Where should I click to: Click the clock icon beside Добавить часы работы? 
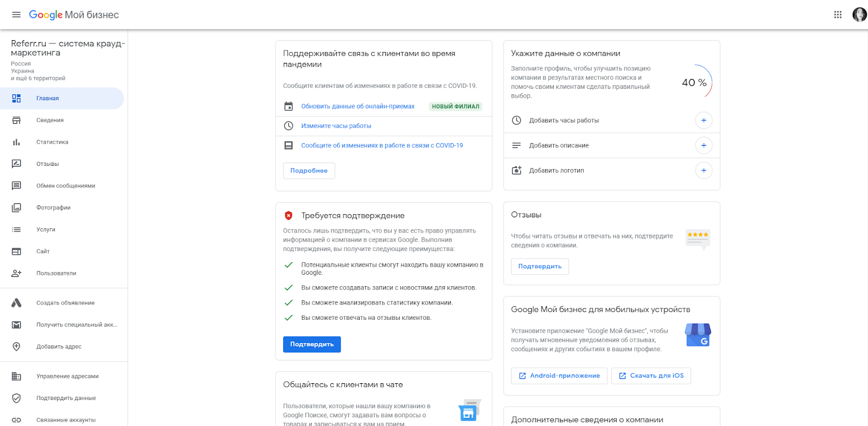(516, 120)
